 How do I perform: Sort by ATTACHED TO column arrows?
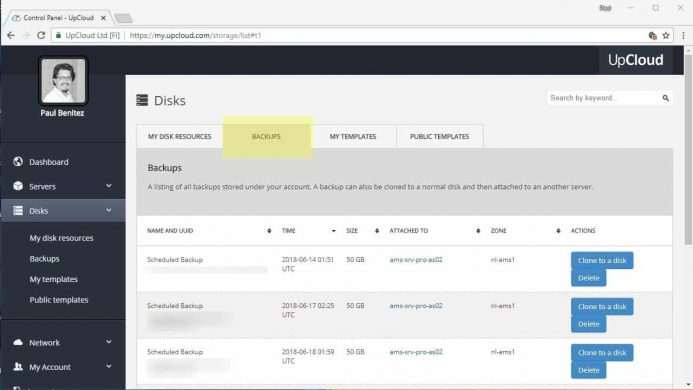point(478,231)
